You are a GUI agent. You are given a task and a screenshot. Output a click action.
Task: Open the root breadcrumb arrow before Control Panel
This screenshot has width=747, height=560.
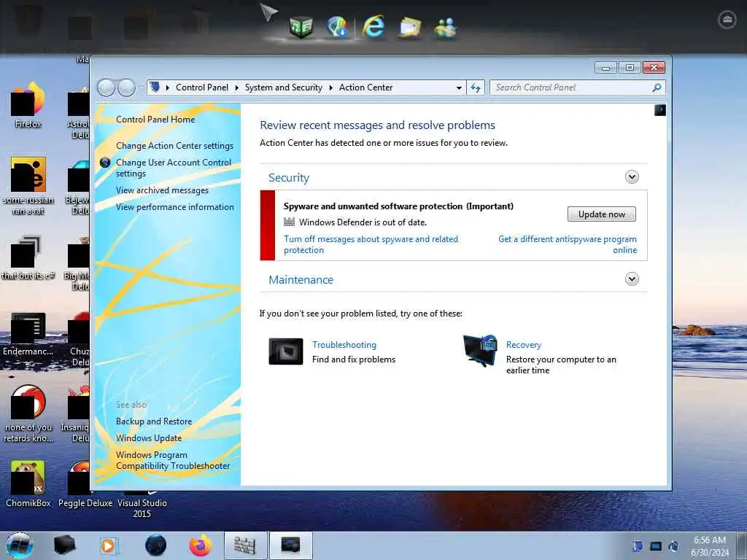167,87
